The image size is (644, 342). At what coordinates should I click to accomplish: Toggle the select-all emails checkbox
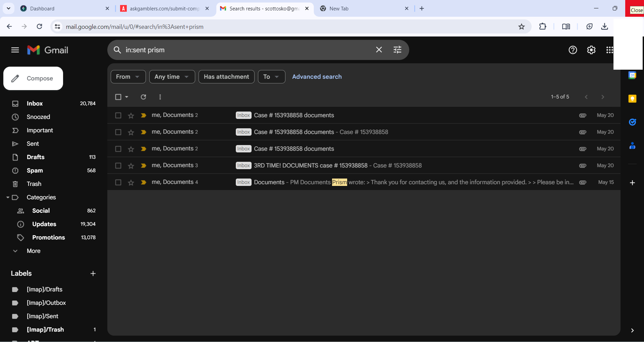118,97
